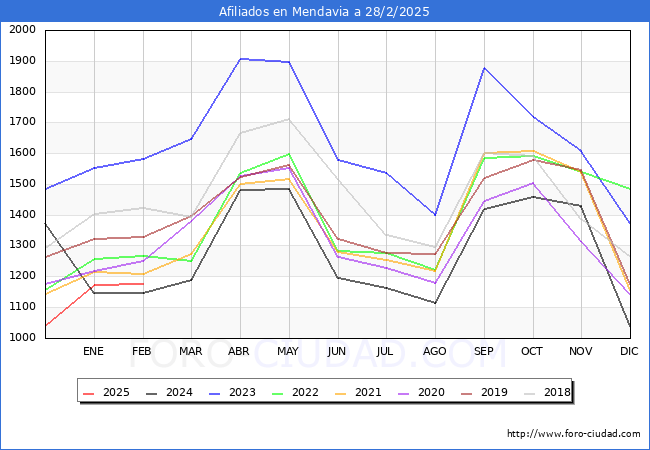Click the blue 2023 legend color line

215,393
